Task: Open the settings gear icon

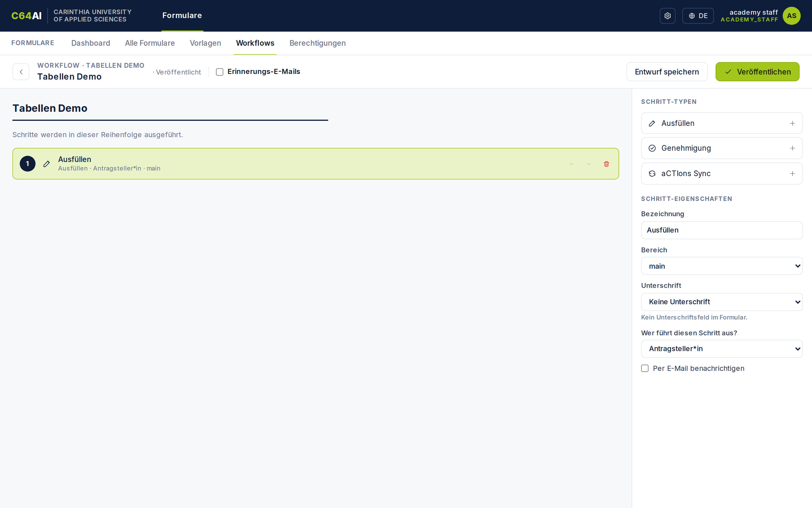Action: pyautogui.click(x=667, y=16)
